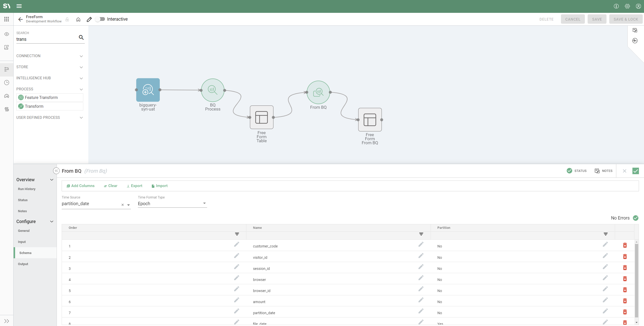Click the bigquery-syn-uat connection node

(148, 90)
